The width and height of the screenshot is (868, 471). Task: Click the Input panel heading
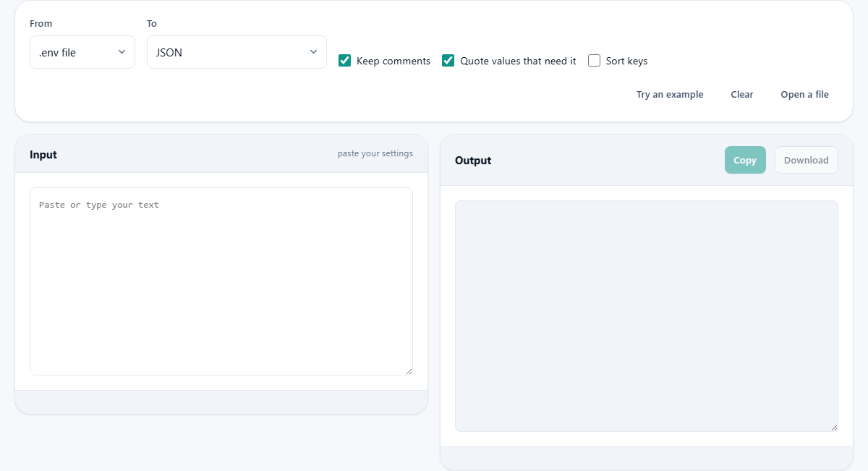tap(43, 155)
